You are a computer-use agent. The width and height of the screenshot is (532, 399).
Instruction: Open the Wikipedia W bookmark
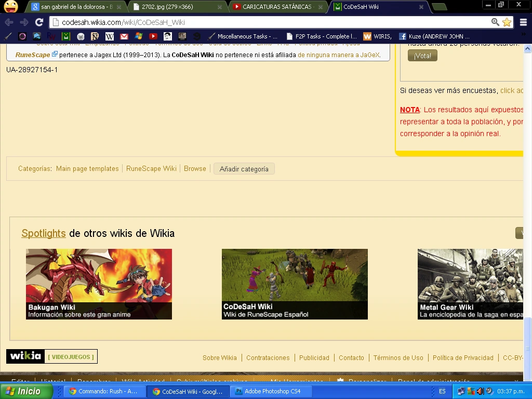pos(110,36)
